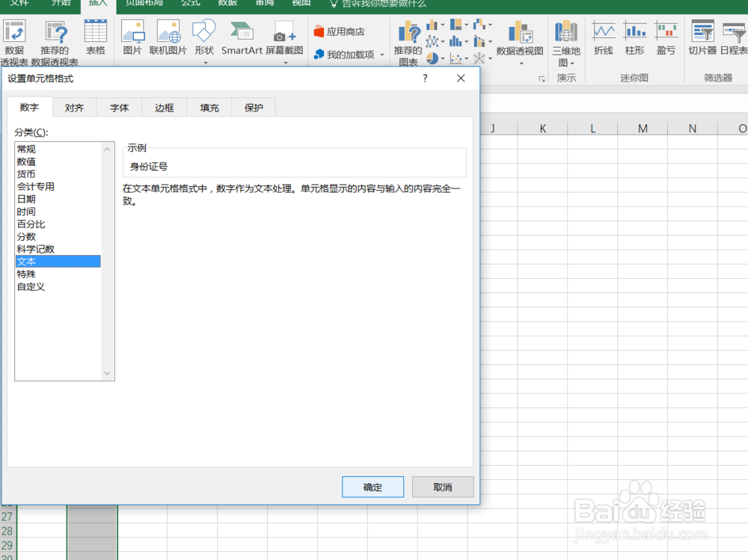Switch to the Formulas ribbon tab
The height and width of the screenshot is (560, 748).
[x=190, y=3]
